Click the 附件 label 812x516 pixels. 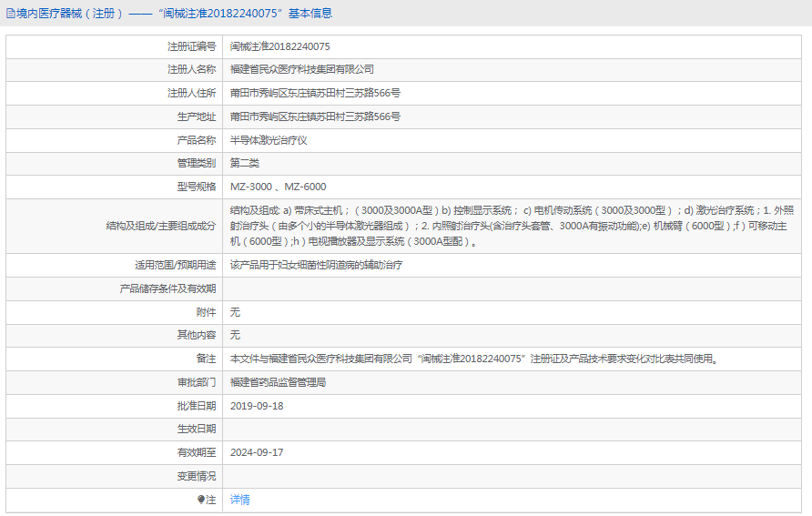click(x=206, y=312)
